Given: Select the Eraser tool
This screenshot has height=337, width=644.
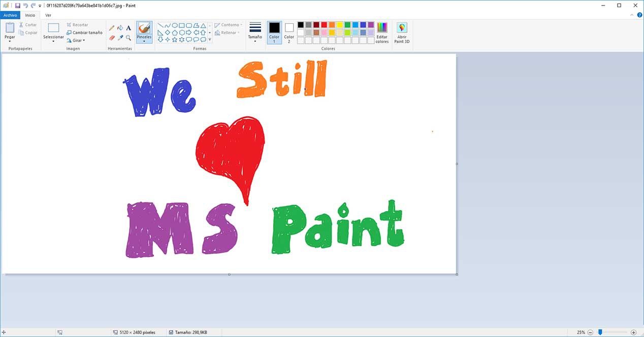Looking at the screenshot, I should tap(112, 38).
